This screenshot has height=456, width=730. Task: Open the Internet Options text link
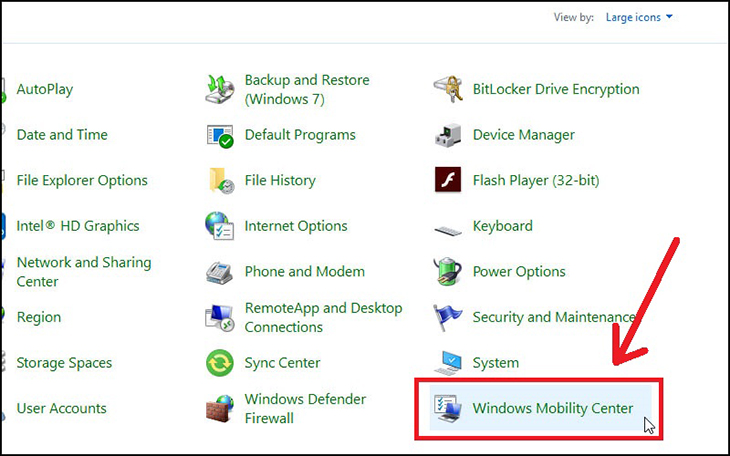[x=296, y=226]
